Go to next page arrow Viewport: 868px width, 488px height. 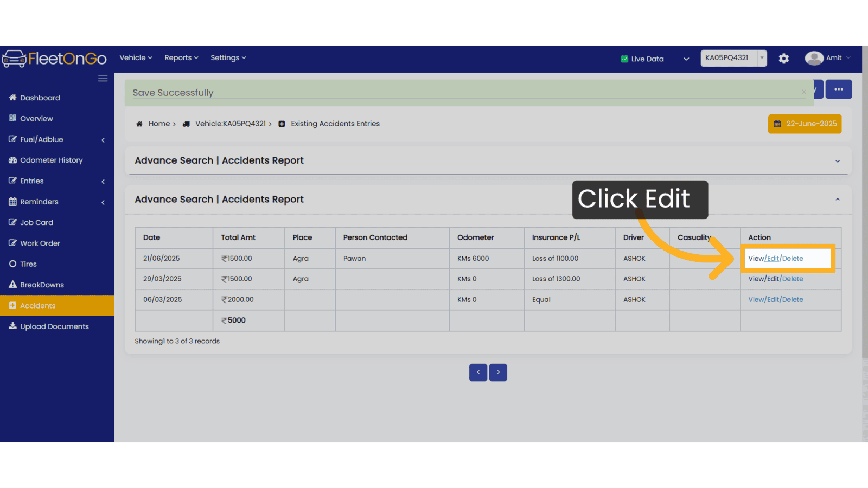pyautogui.click(x=498, y=373)
